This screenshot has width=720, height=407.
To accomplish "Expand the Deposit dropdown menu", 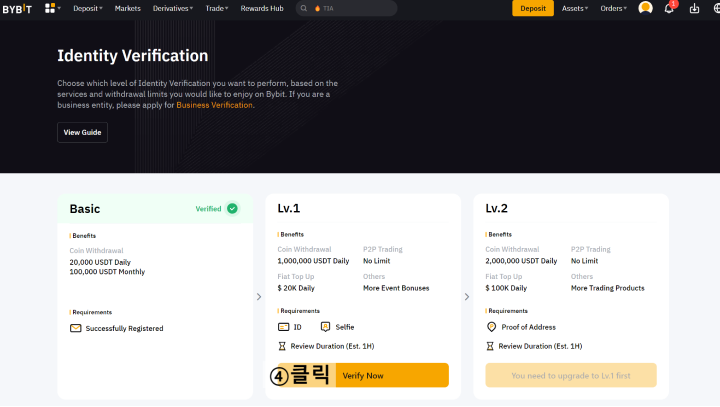I will pyautogui.click(x=88, y=8).
